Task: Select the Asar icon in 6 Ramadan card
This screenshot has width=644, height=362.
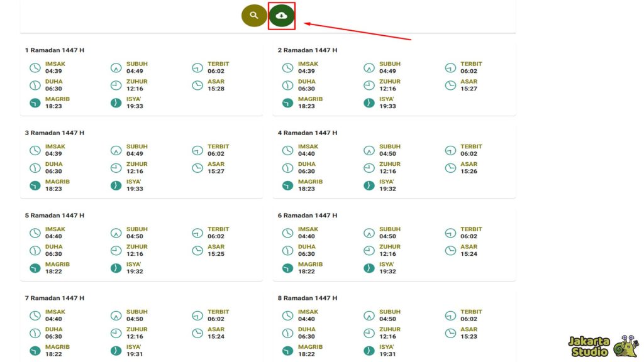Action: [450, 250]
